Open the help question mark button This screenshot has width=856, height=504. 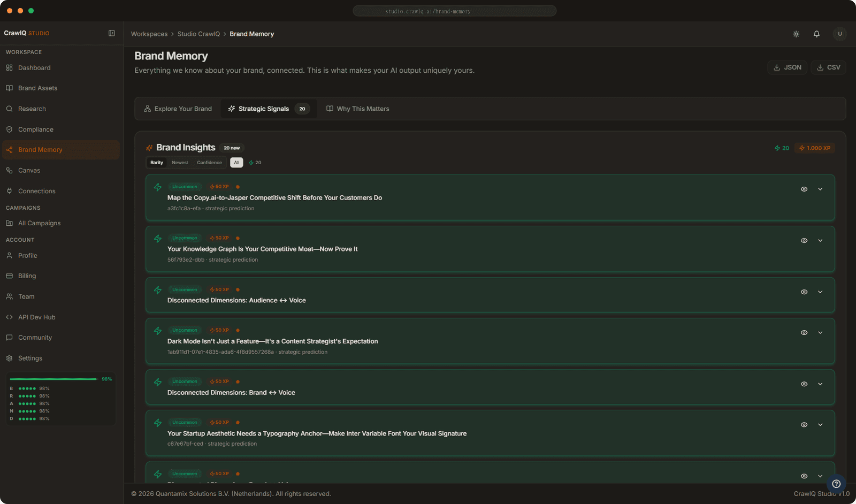[x=836, y=484]
